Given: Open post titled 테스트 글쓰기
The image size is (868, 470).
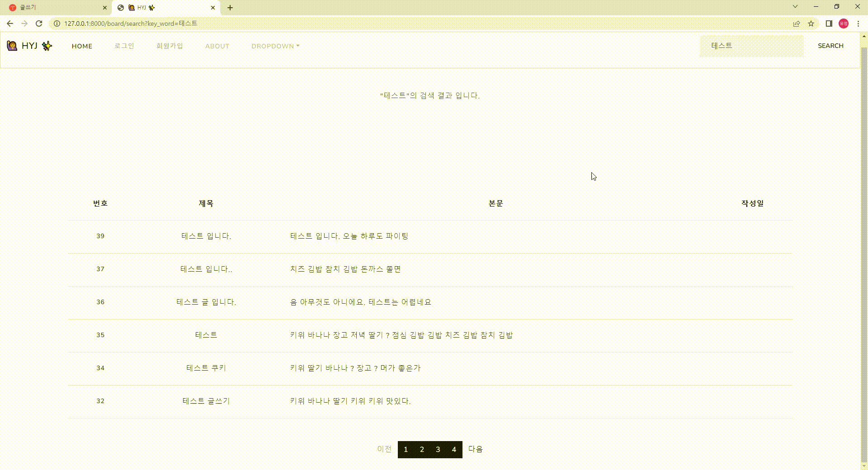Looking at the screenshot, I should point(206,401).
